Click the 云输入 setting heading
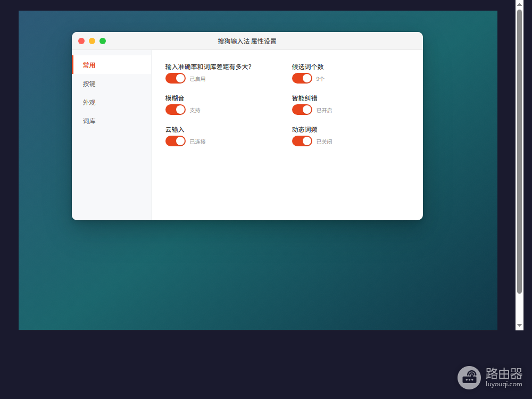 174,130
